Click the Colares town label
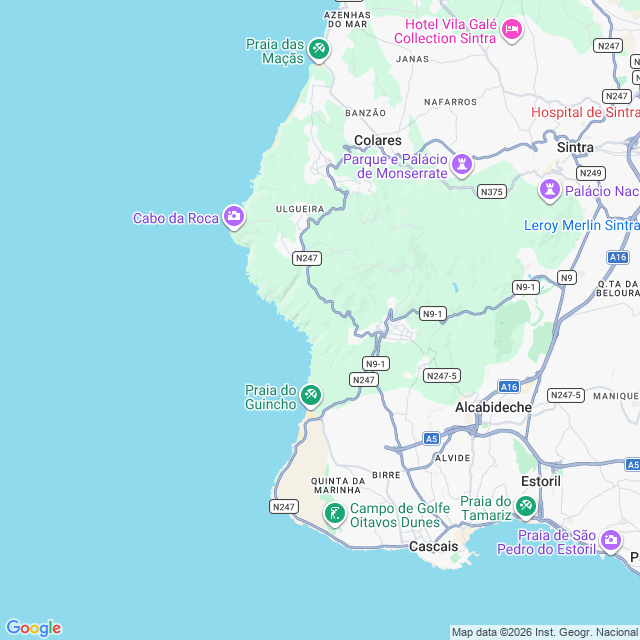 (x=378, y=140)
